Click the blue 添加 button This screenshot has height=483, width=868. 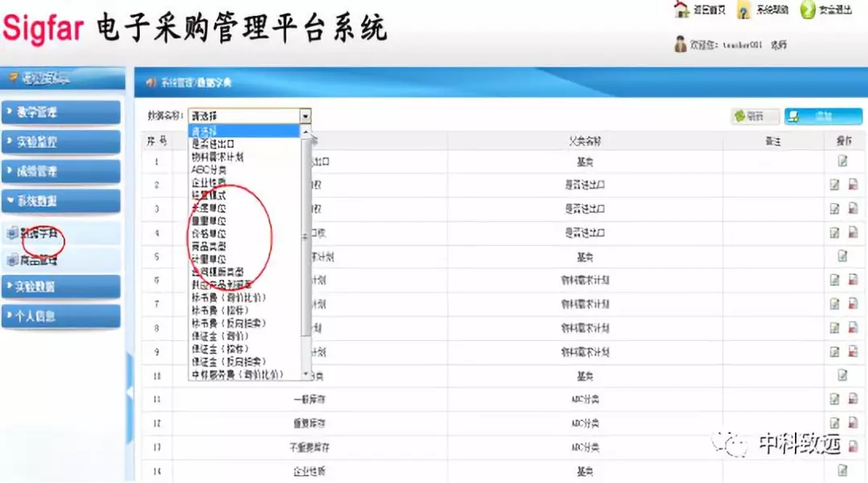822,117
